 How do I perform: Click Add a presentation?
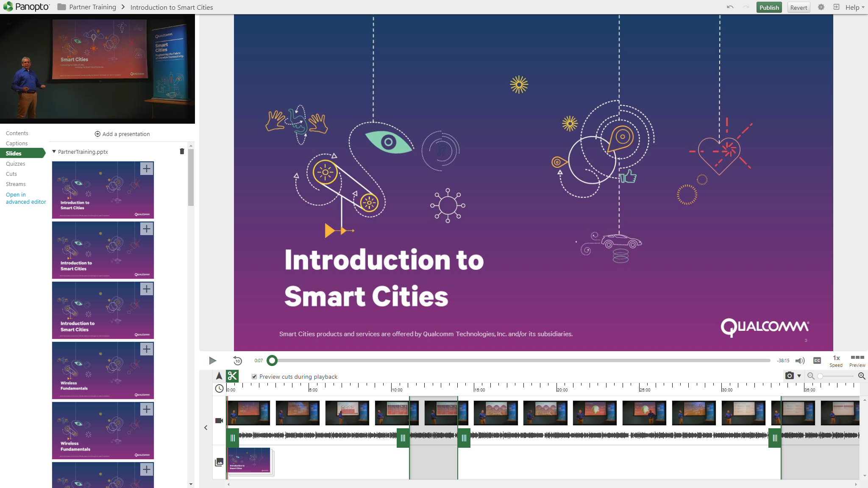tap(122, 134)
